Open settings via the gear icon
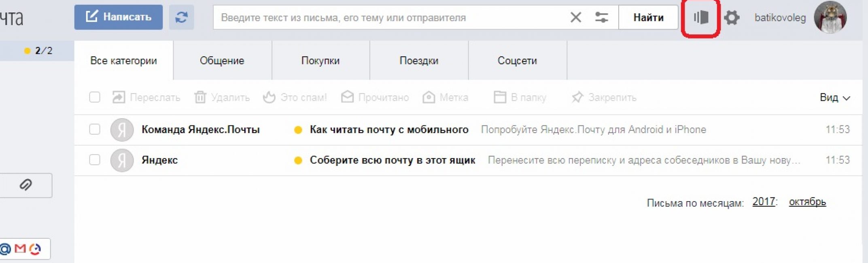The height and width of the screenshot is (263, 868). click(732, 18)
